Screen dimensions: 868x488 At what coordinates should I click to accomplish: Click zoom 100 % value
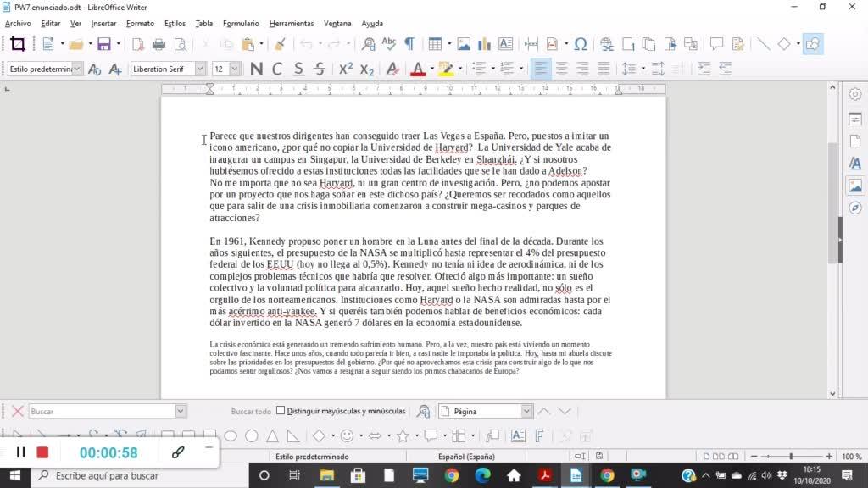pyautogui.click(x=851, y=457)
